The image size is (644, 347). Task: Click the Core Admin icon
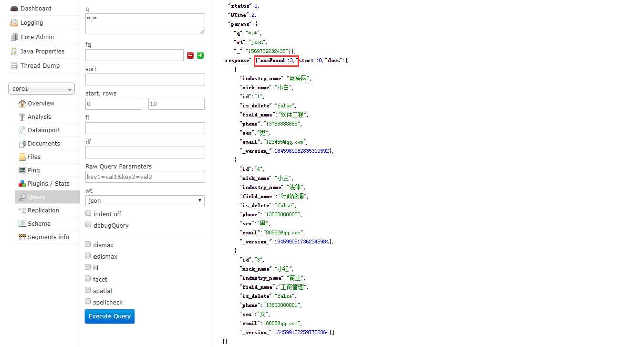(14, 37)
